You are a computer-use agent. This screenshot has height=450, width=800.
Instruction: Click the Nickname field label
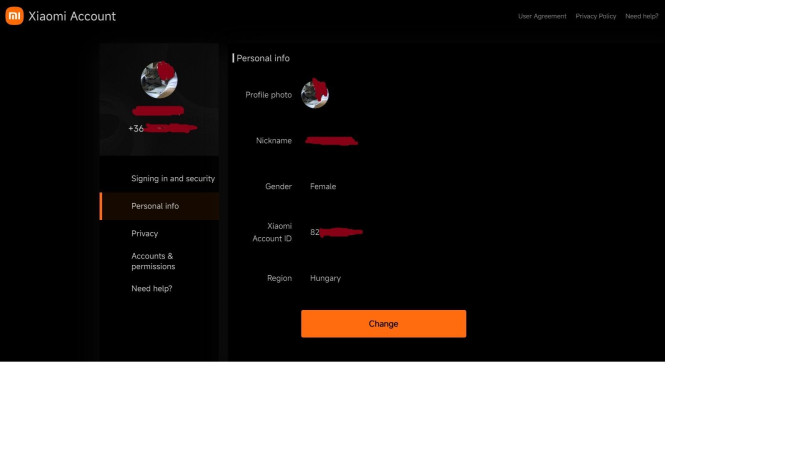[274, 141]
